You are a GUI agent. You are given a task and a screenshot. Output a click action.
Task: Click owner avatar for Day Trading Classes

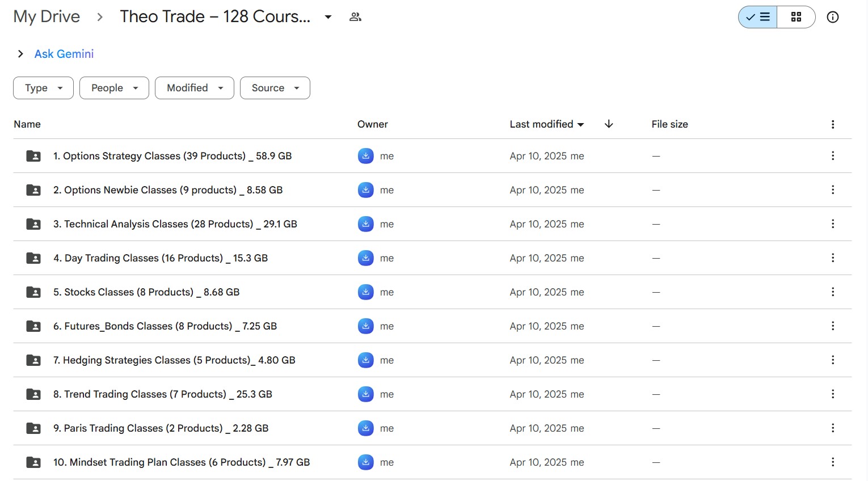[x=366, y=258]
